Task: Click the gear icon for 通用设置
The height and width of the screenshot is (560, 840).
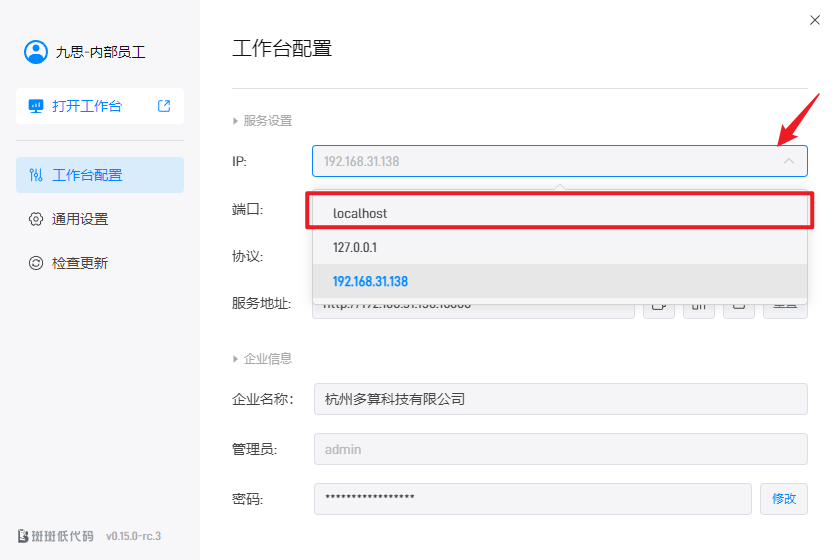Action: click(x=36, y=219)
